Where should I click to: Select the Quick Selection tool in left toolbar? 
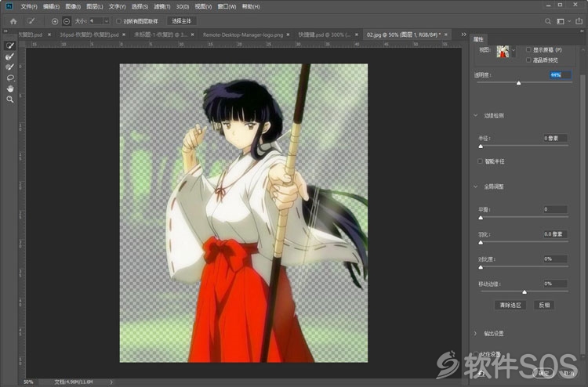[10, 45]
